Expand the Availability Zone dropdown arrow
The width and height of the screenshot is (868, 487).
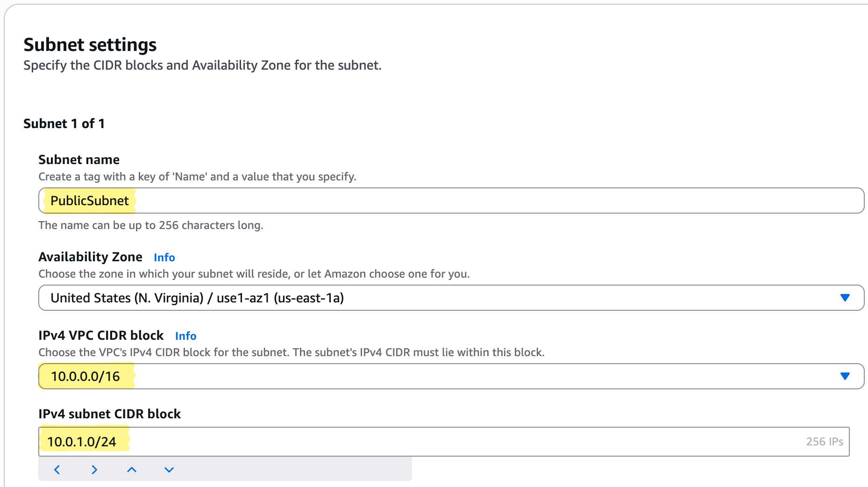pos(845,298)
